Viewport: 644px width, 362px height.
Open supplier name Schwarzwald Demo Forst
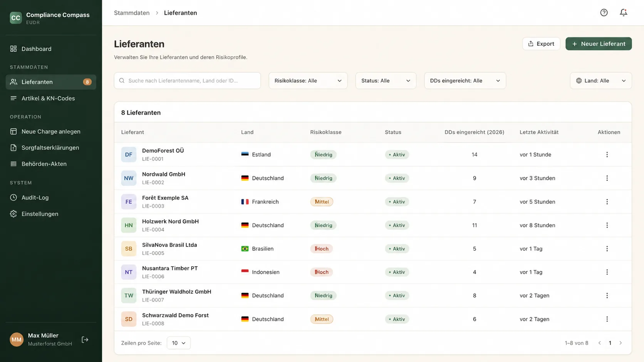click(175, 315)
